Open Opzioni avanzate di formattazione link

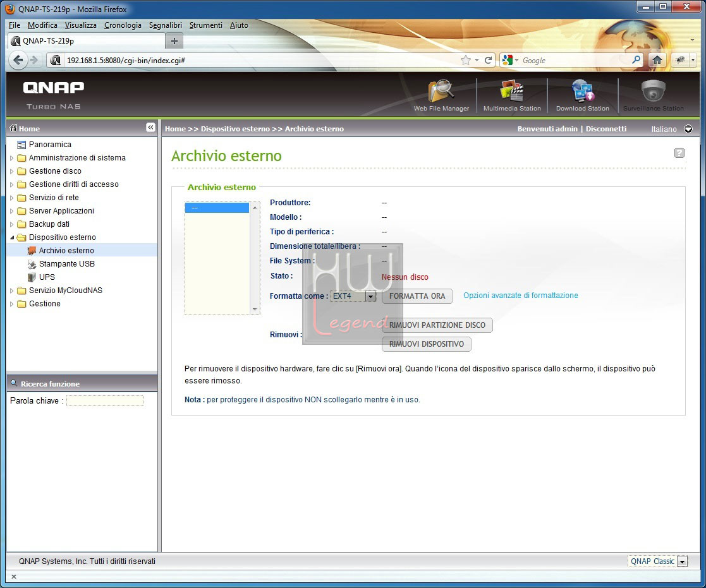[521, 296]
